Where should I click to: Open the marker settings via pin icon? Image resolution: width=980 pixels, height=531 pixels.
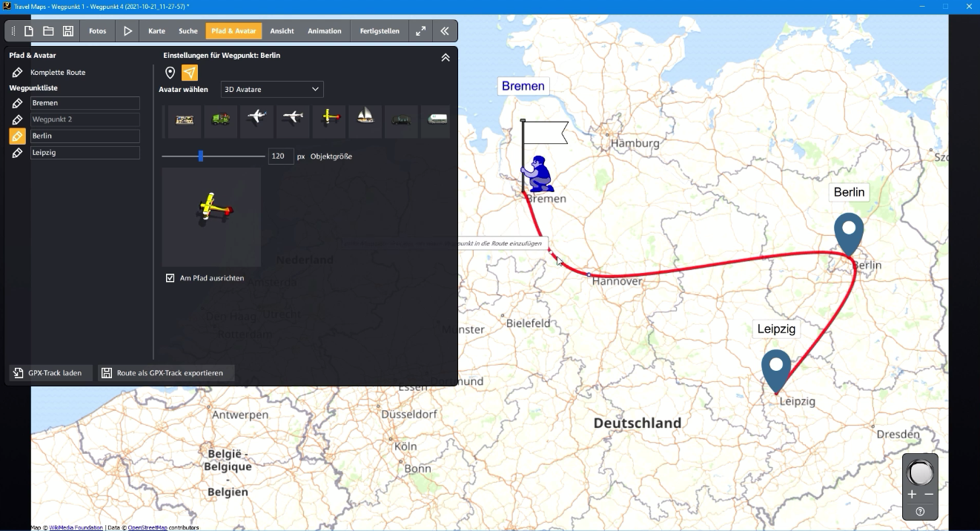(x=170, y=73)
